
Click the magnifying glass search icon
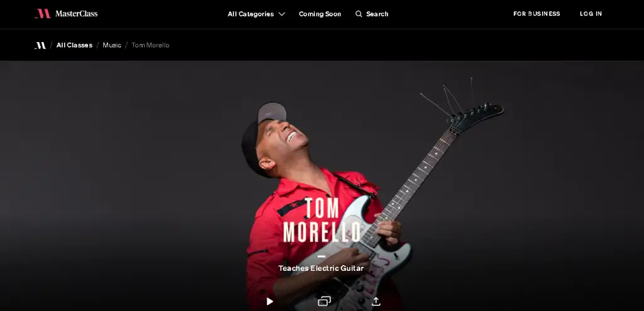click(358, 14)
